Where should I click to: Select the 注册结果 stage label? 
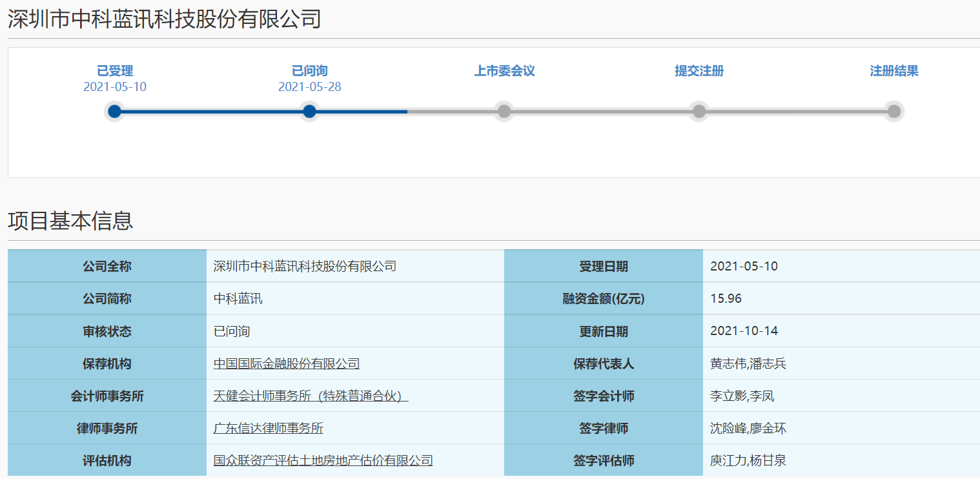tap(894, 71)
